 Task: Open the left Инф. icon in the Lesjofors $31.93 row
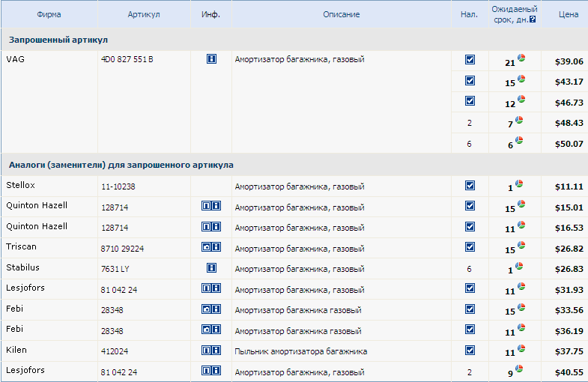coord(206,288)
